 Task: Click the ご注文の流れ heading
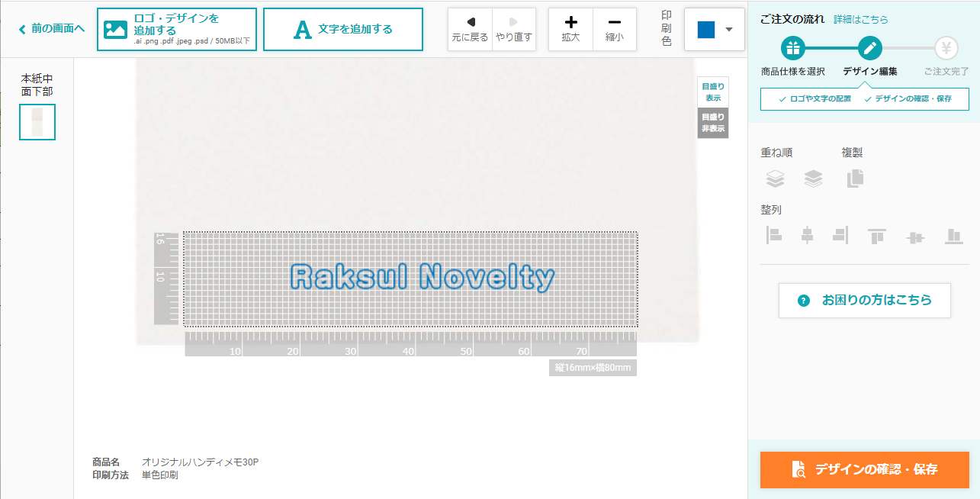coord(792,19)
